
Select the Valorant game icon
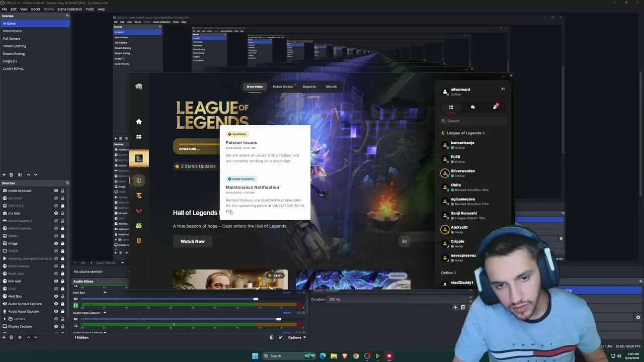click(139, 211)
